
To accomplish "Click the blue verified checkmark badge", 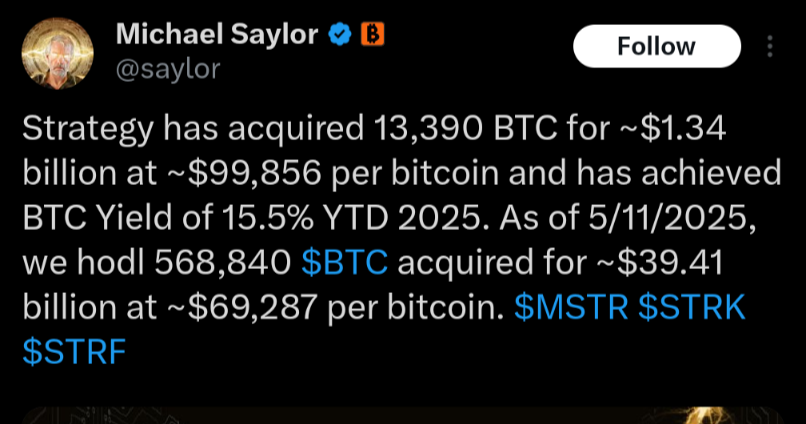I will (340, 34).
